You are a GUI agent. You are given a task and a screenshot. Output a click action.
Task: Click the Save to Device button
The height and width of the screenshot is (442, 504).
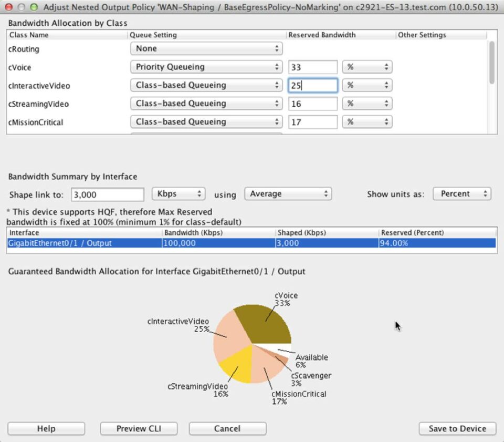[x=457, y=428]
